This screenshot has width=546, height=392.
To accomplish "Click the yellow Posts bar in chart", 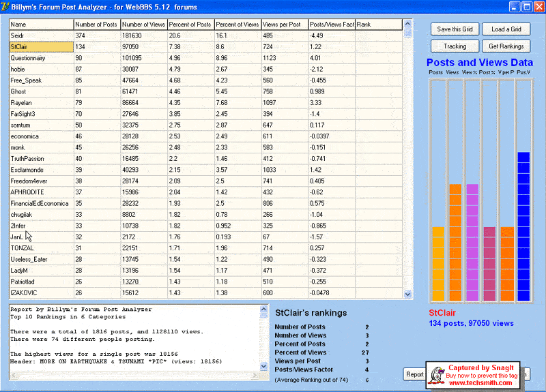I will coord(438,264).
